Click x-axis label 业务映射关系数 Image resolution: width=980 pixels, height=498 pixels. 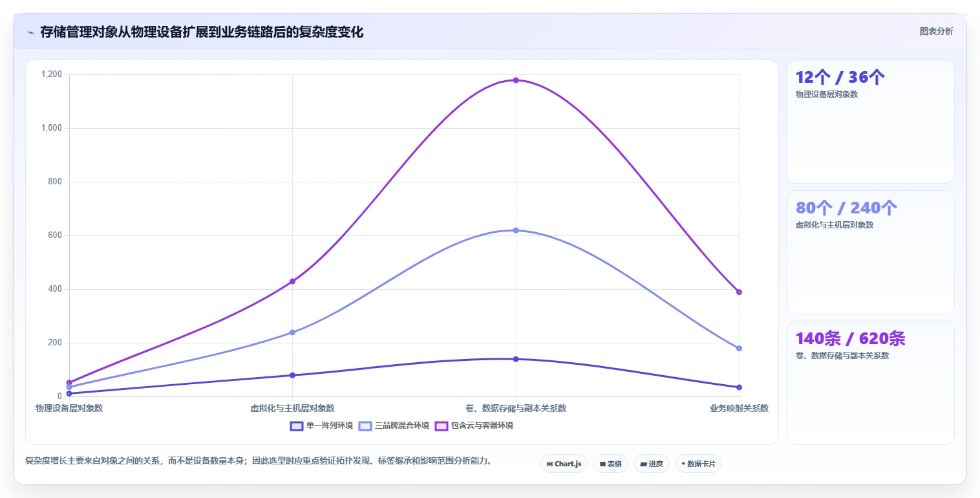pyautogui.click(x=739, y=408)
